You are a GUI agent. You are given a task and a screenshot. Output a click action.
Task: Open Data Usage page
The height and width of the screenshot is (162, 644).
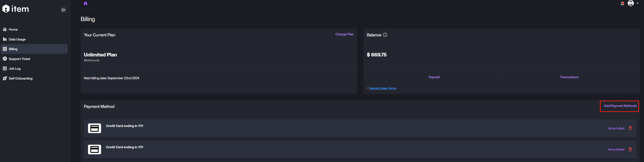[17, 39]
